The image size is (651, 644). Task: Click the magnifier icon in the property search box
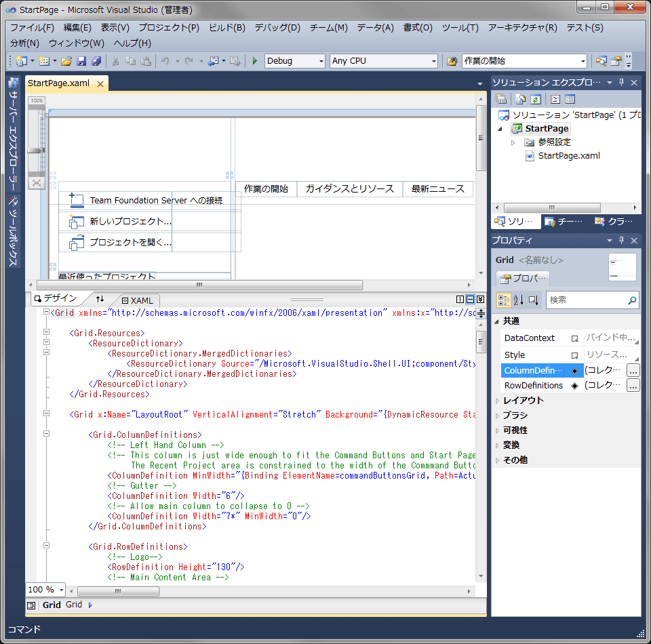632,300
